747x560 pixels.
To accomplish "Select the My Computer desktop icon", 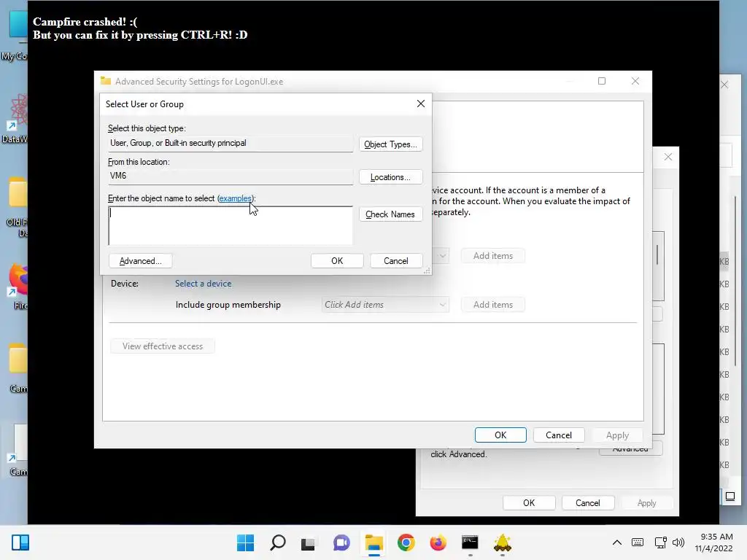I will pyautogui.click(x=16, y=36).
